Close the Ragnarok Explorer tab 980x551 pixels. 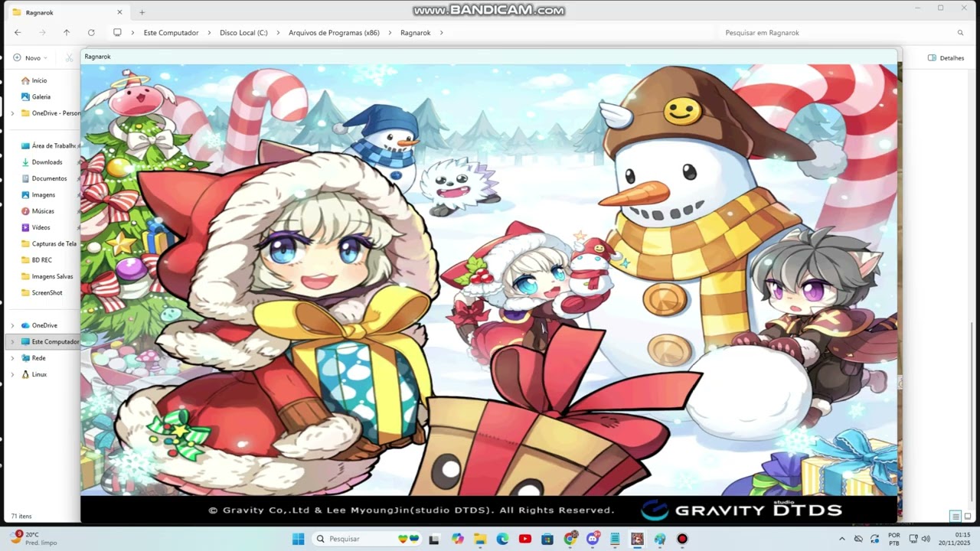[x=119, y=12]
